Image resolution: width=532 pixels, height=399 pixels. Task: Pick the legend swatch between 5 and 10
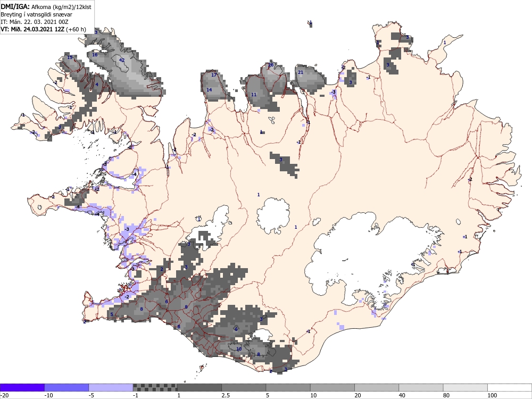[x=288, y=387]
